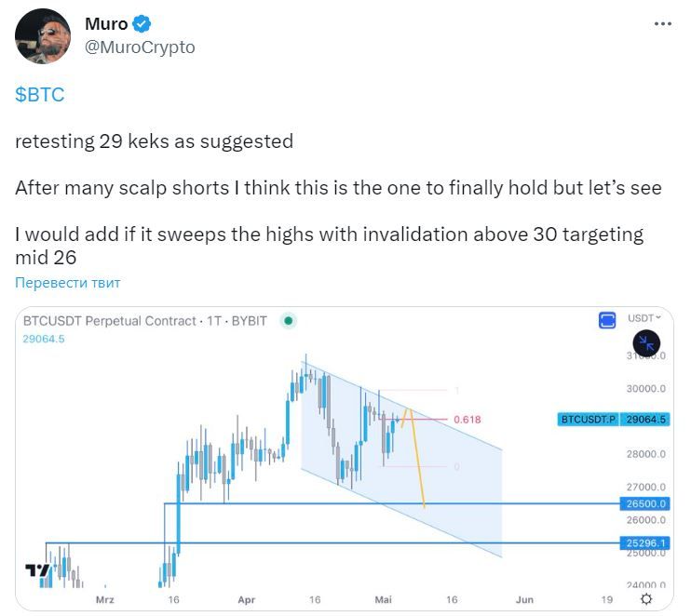The width and height of the screenshot is (691, 616).
Task: Open the $BTC cashtag link
Action: [39, 95]
